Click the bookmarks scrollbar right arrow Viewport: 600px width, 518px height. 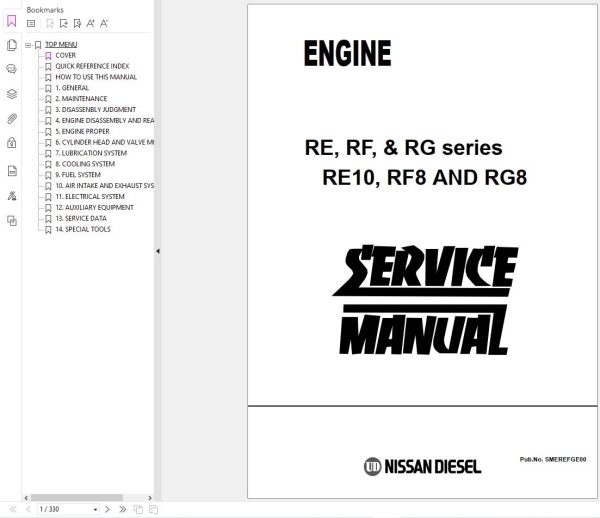pos(150,498)
